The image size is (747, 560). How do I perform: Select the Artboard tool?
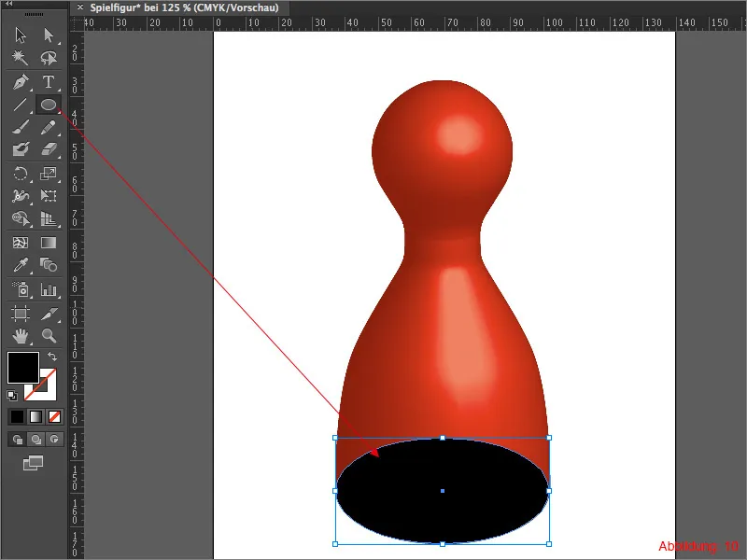tap(21, 314)
